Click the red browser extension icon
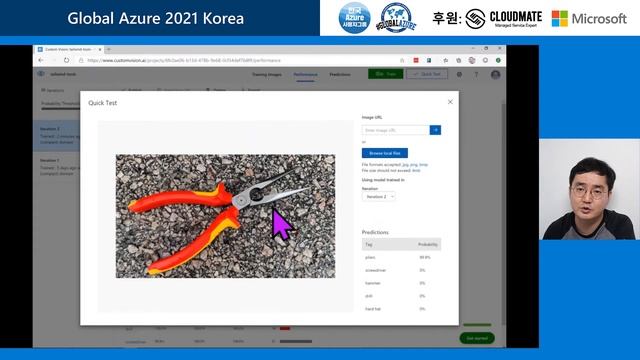The image size is (640, 360). tap(416, 60)
